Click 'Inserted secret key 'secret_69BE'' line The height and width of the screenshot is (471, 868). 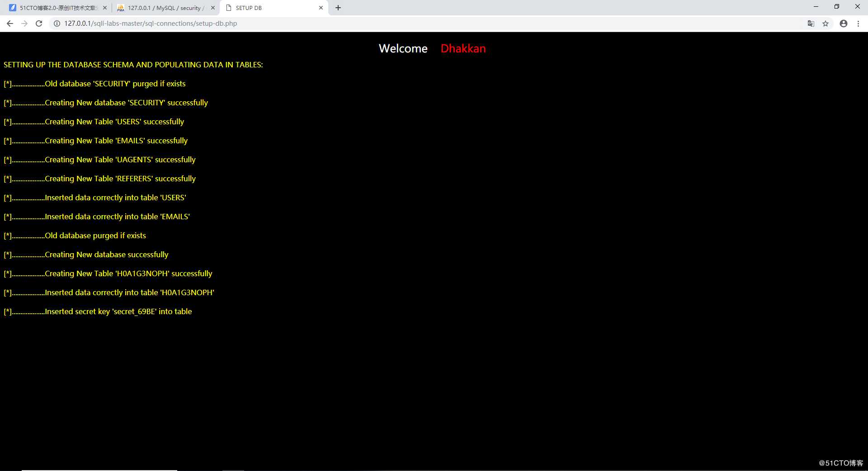pos(98,311)
